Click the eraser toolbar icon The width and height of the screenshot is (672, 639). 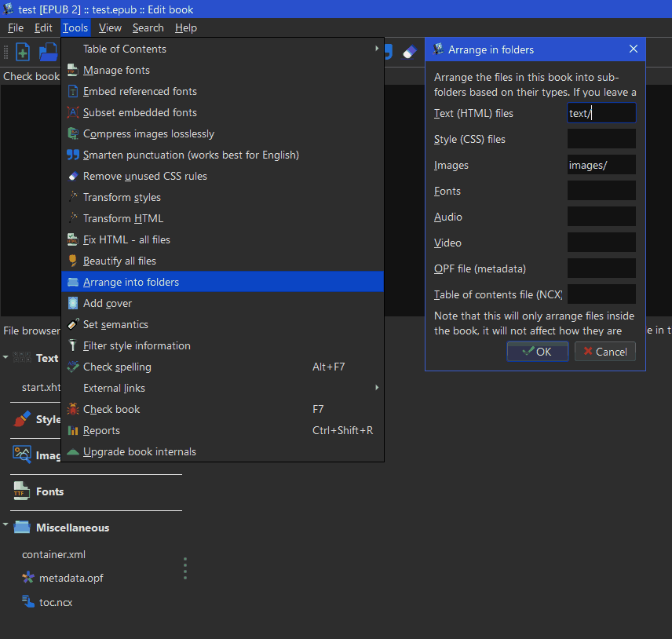pyautogui.click(x=410, y=53)
